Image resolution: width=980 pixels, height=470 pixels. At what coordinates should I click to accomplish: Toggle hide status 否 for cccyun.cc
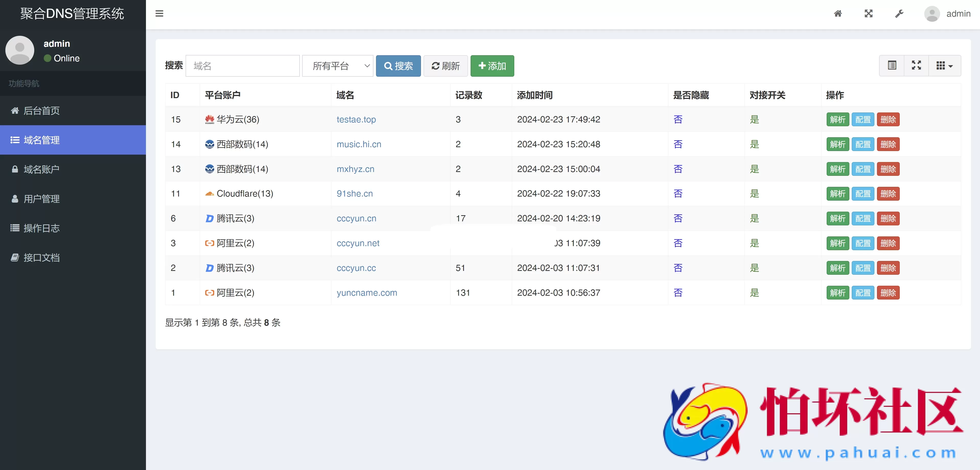point(678,268)
